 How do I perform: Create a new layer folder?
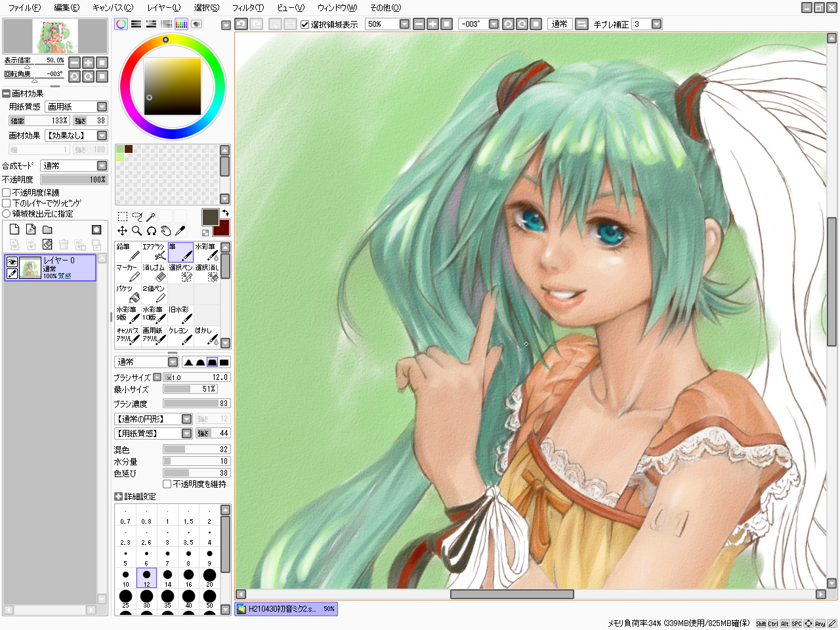(x=47, y=229)
